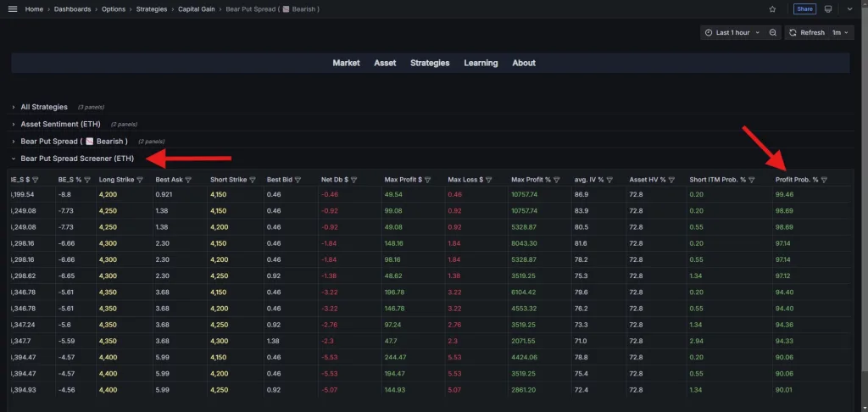
Task: Open the Learning menu item
Action: tap(481, 63)
